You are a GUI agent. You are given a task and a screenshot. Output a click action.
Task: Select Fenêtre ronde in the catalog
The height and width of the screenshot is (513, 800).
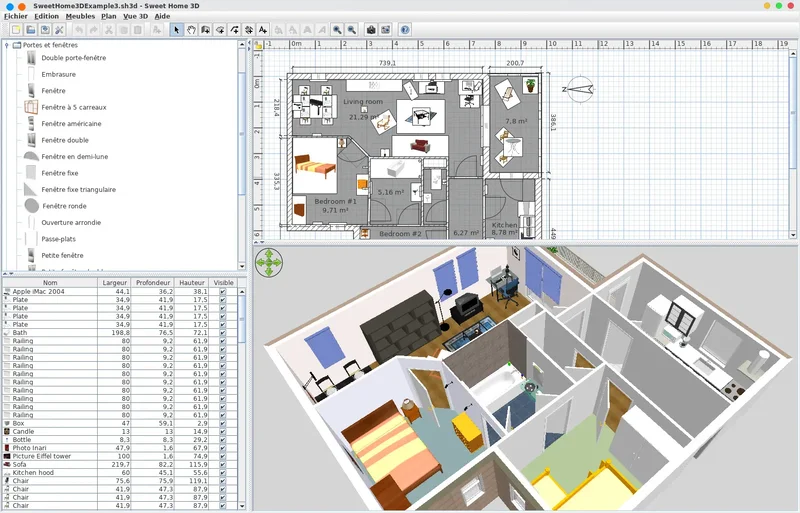click(64, 206)
